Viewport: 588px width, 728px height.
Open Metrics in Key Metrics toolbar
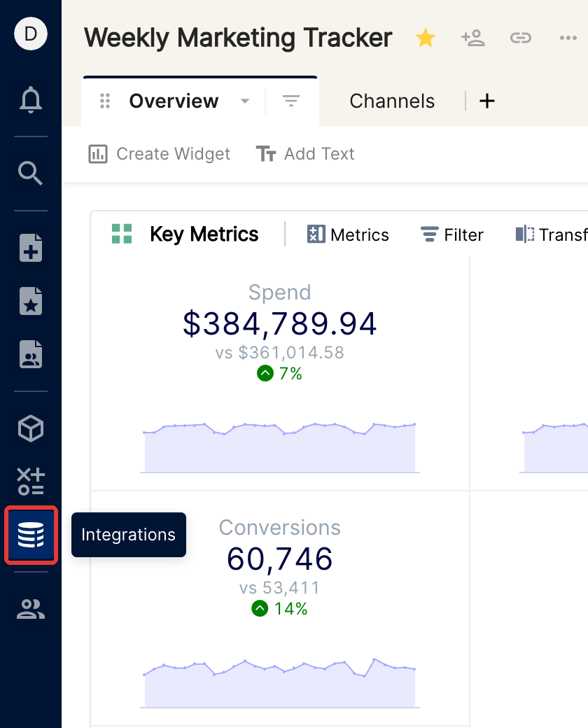click(x=348, y=234)
